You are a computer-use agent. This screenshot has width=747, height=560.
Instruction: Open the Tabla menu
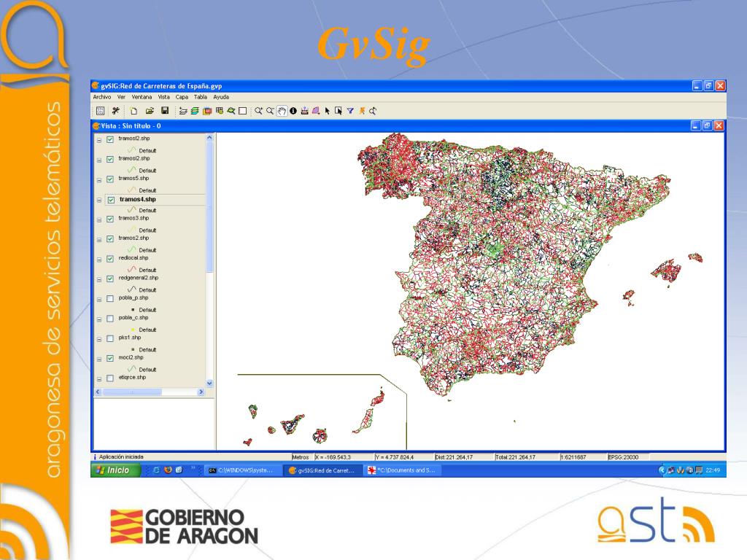pos(201,97)
